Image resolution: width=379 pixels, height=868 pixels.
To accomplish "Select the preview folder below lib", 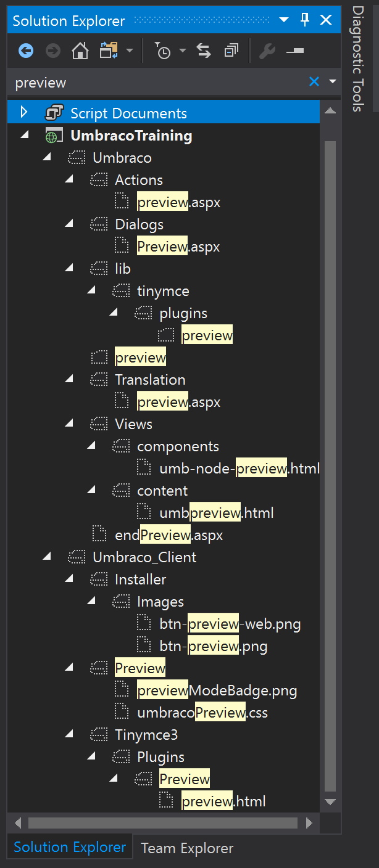I will click(x=141, y=358).
